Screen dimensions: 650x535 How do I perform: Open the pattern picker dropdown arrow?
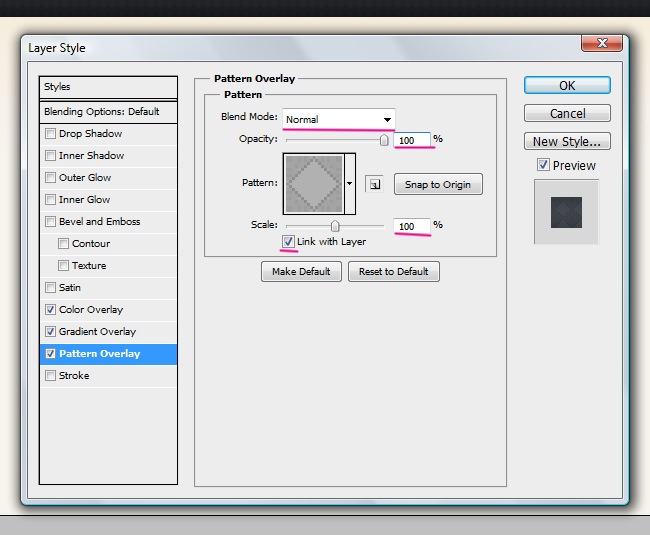pyautogui.click(x=350, y=184)
